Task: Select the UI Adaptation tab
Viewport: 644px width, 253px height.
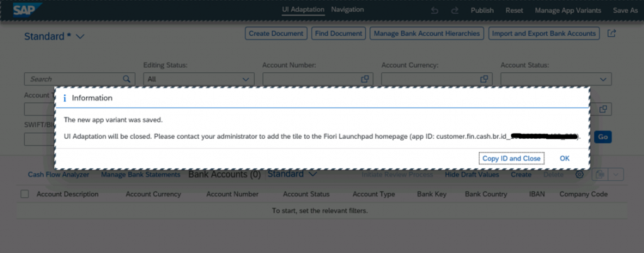Action: point(303,9)
